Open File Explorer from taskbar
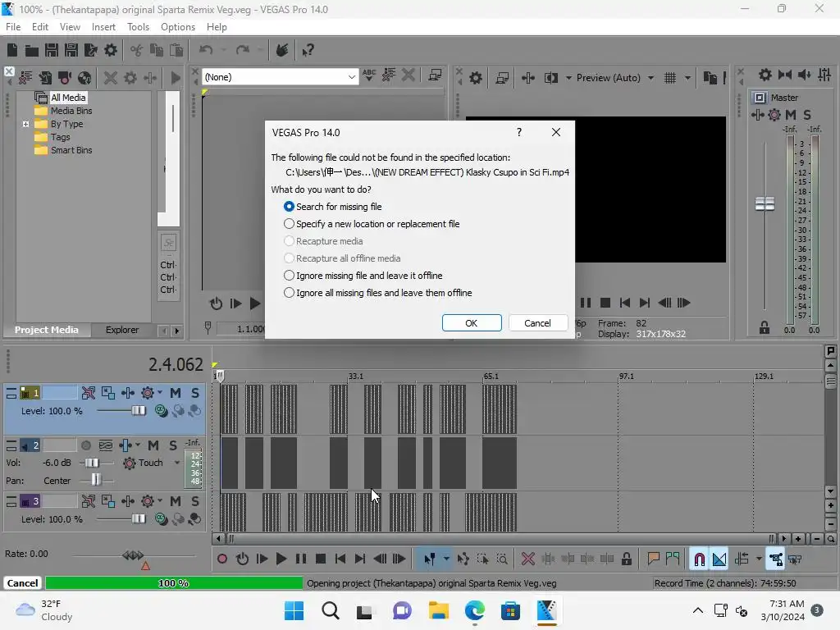The height and width of the screenshot is (630, 840). (438, 610)
